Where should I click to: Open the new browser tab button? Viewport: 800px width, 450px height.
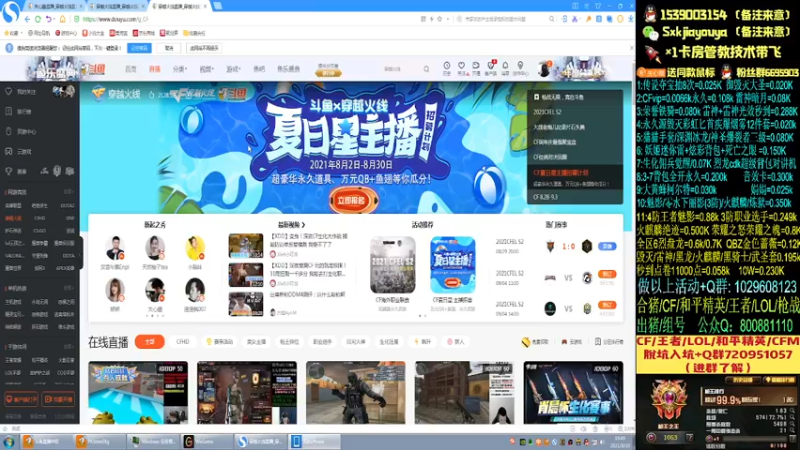[218, 6]
